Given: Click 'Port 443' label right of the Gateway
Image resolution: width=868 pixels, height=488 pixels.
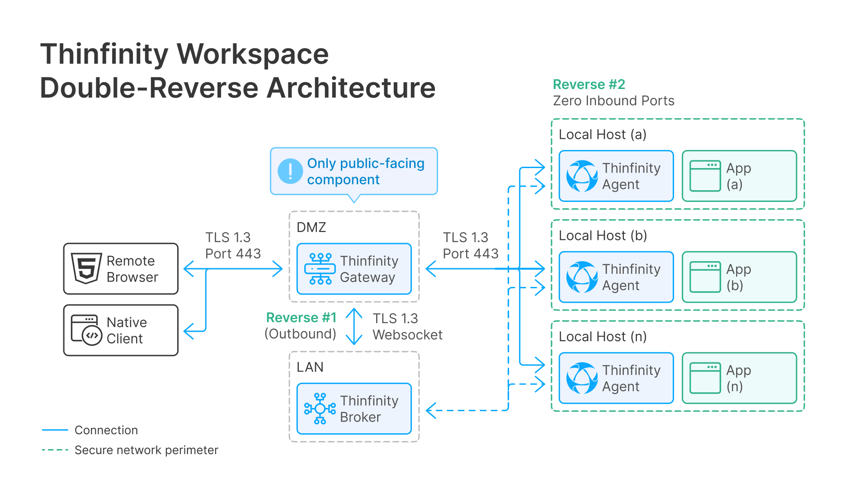Looking at the screenshot, I should coord(470,254).
